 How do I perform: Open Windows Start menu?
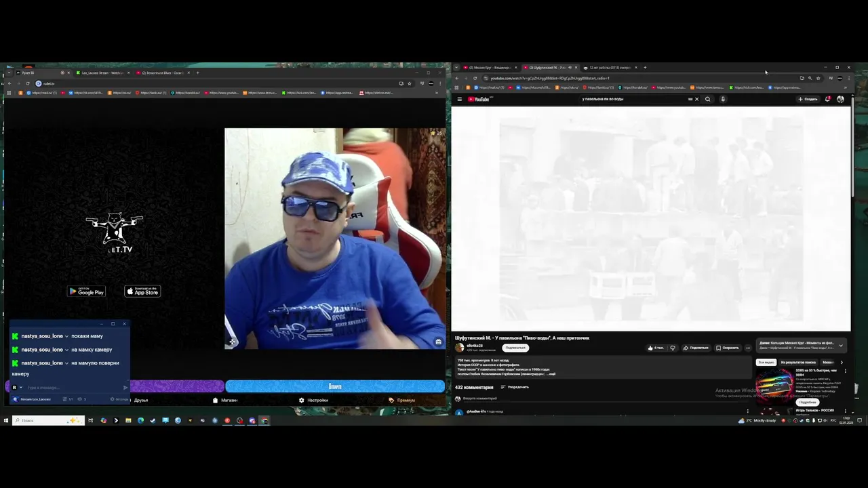[5, 420]
